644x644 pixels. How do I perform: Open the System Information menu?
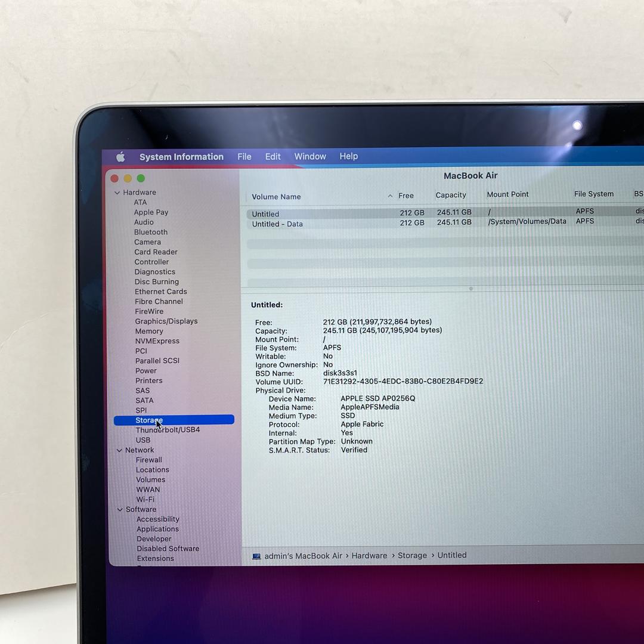click(181, 157)
